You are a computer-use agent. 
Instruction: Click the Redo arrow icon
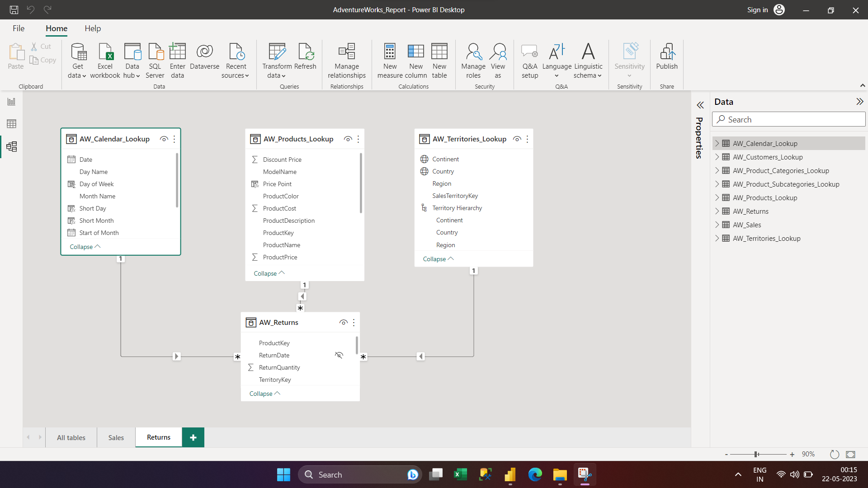click(x=47, y=9)
